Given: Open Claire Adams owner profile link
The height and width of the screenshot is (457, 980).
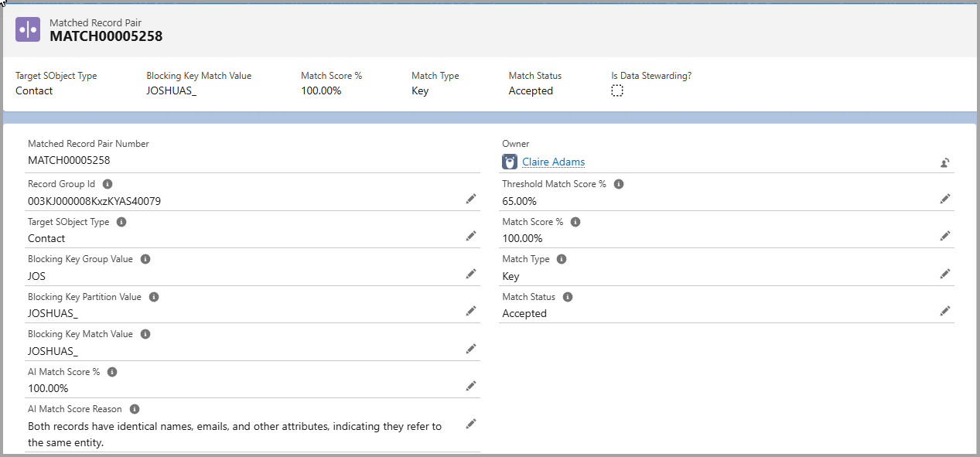Looking at the screenshot, I should tap(553, 162).
